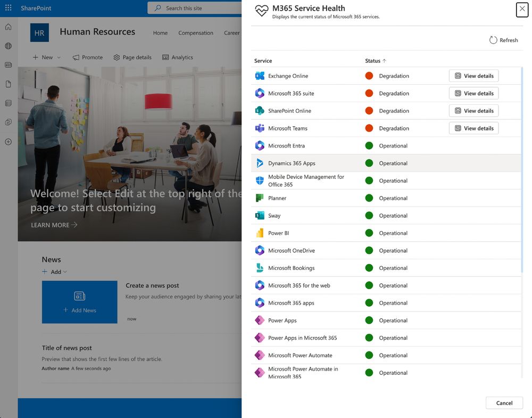Click the Microsoft OneDrive service icon
532x418 pixels.
[x=260, y=251]
